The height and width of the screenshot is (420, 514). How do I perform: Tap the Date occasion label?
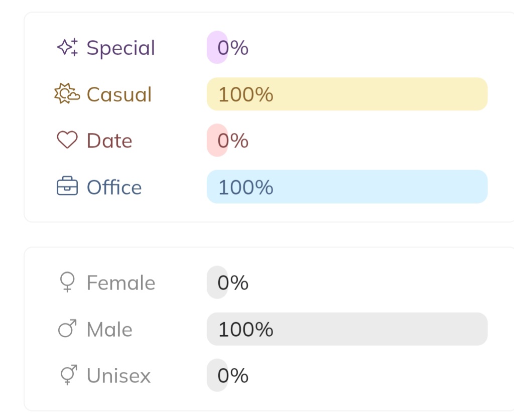click(x=109, y=141)
